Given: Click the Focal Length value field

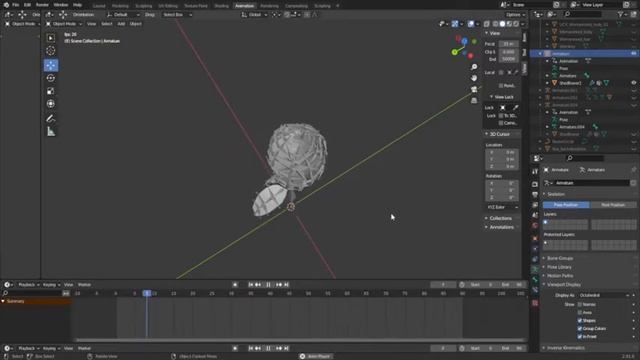Looking at the screenshot, I should click(x=509, y=44).
